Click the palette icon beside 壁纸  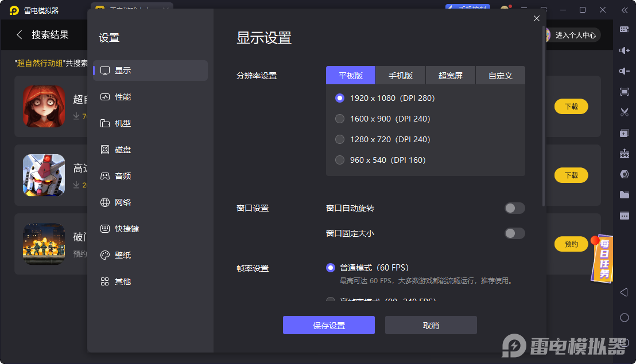coord(105,255)
